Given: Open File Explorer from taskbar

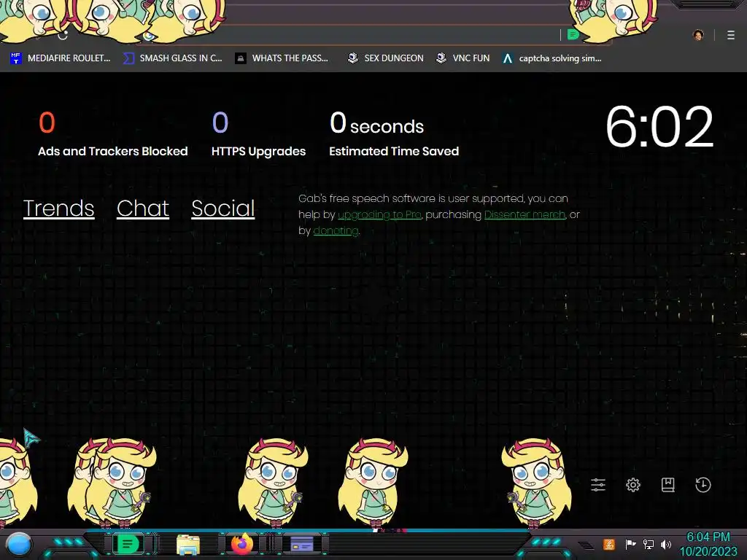Looking at the screenshot, I should 187,545.
